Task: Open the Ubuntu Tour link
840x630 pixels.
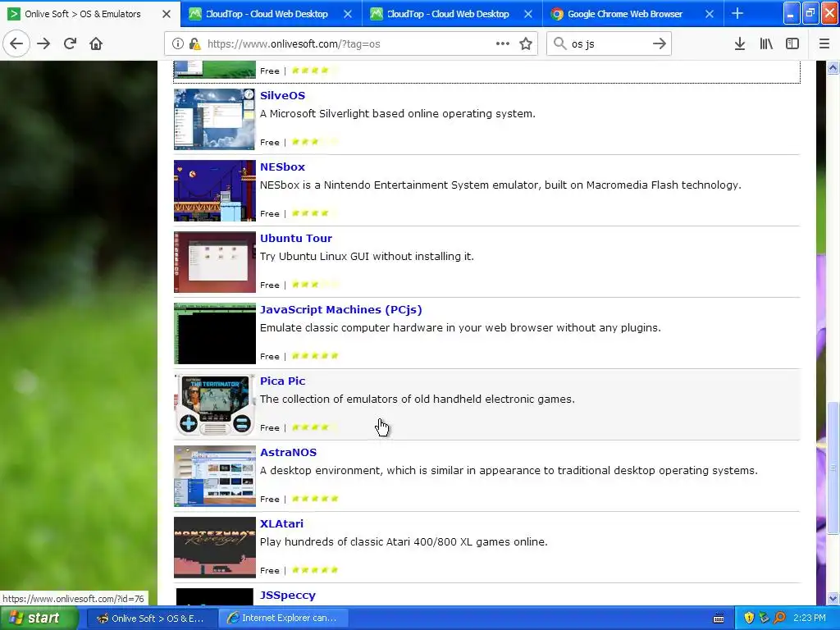Action: tap(295, 238)
